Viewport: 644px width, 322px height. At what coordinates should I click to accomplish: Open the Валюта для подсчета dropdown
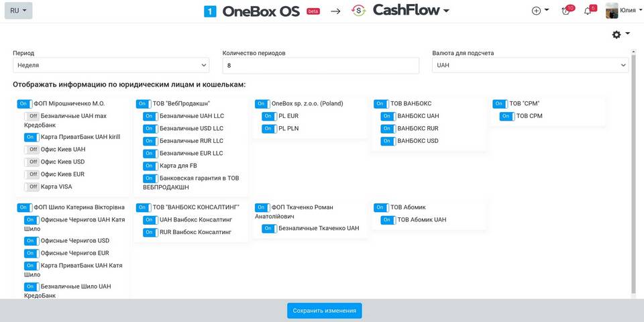[530, 65]
